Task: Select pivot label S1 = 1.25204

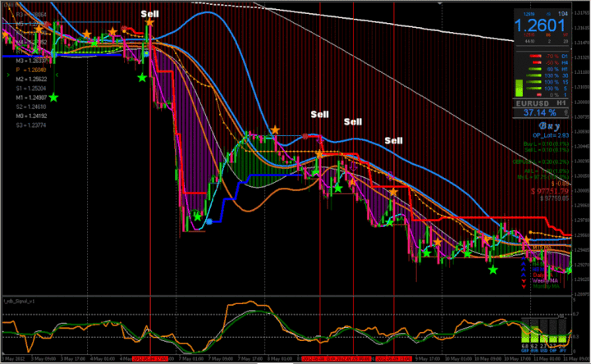Action: coord(31,89)
